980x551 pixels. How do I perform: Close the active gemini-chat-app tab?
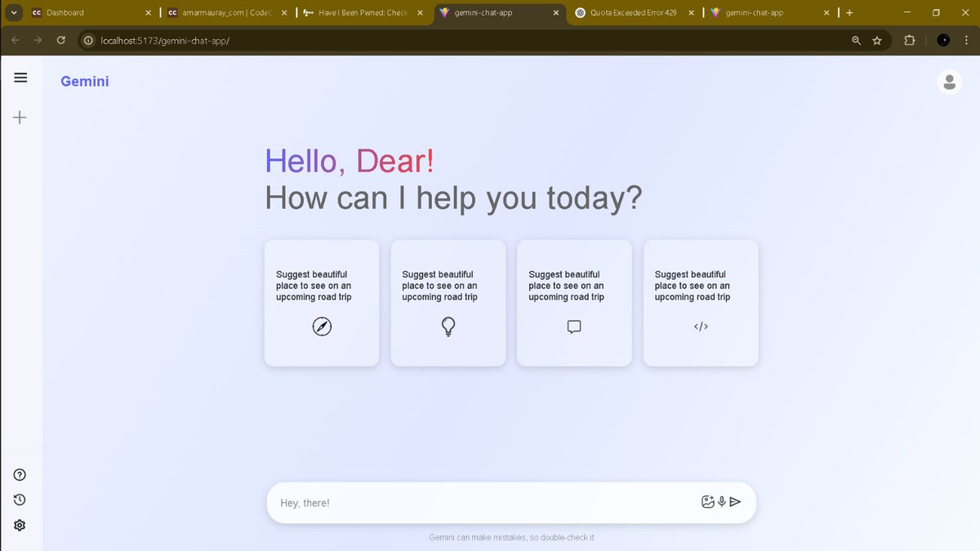(x=555, y=13)
